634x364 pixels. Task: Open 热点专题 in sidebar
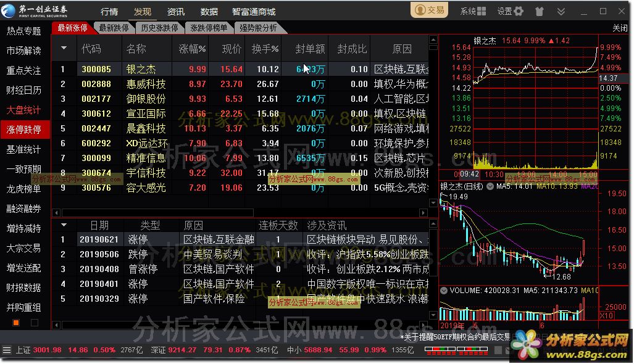click(23, 31)
